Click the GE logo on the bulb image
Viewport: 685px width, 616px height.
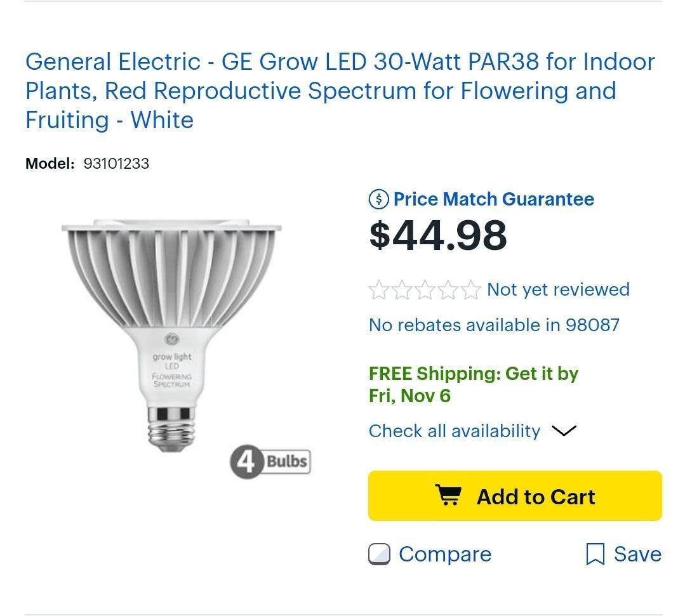tap(171, 339)
